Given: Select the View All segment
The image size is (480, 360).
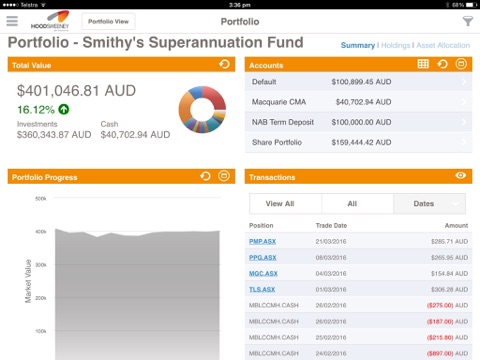Looking at the screenshot, I should [x=285, y=204].
